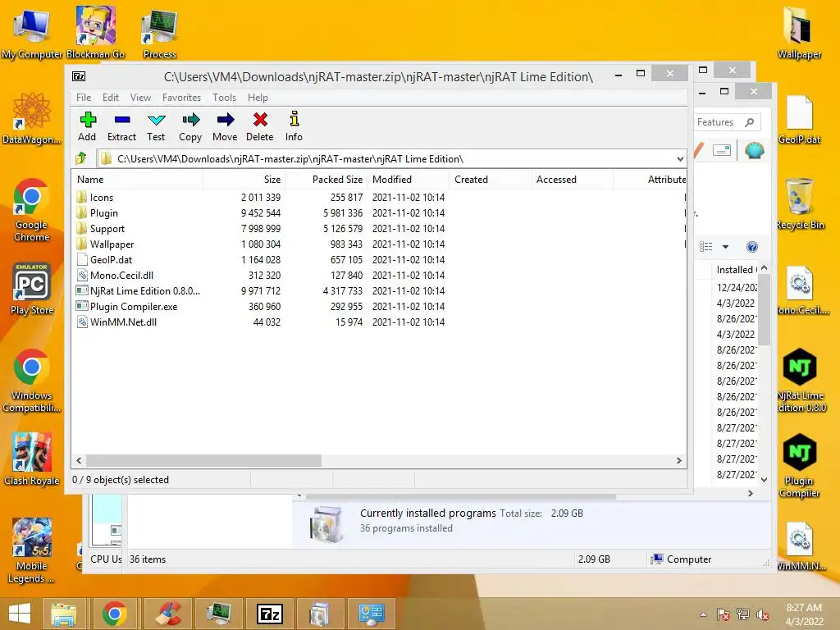The height and width of the screenshot is (630, 840).
Task: Select Mono.Cecil.dll file row
Action: (x=378, y=275)
